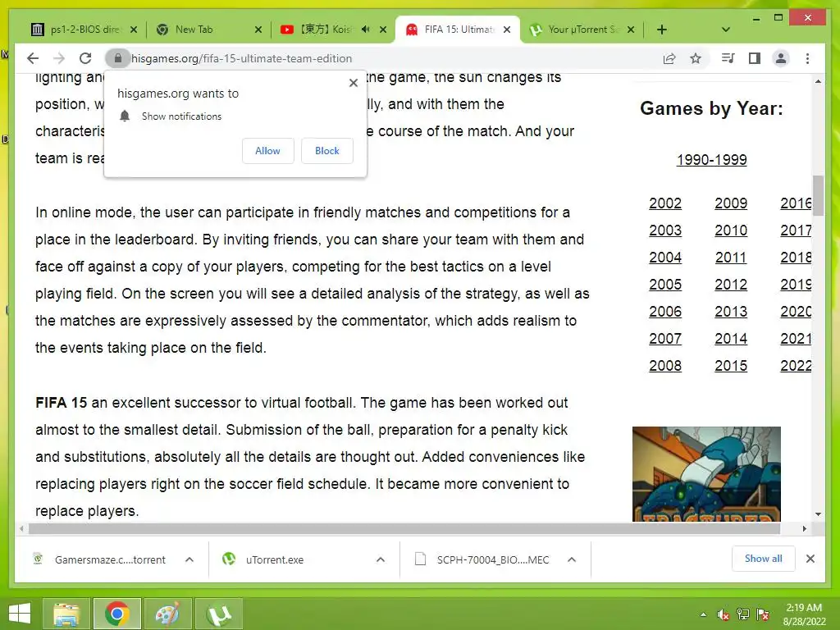Open the 2009 games link
Image resolution: width=840 pixels, height=630 pixels.
[x=731, y=203]
